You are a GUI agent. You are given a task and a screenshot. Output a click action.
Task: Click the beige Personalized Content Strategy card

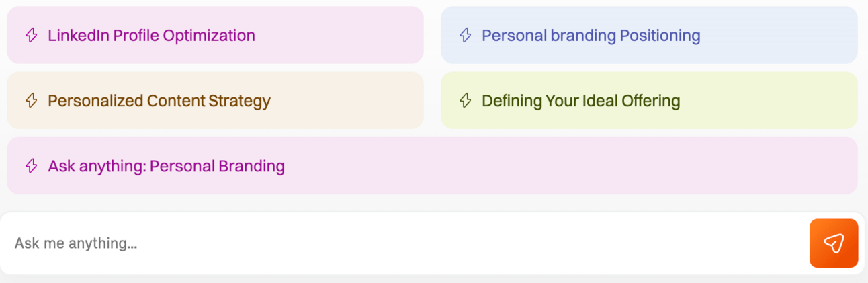tap(215, 100)
